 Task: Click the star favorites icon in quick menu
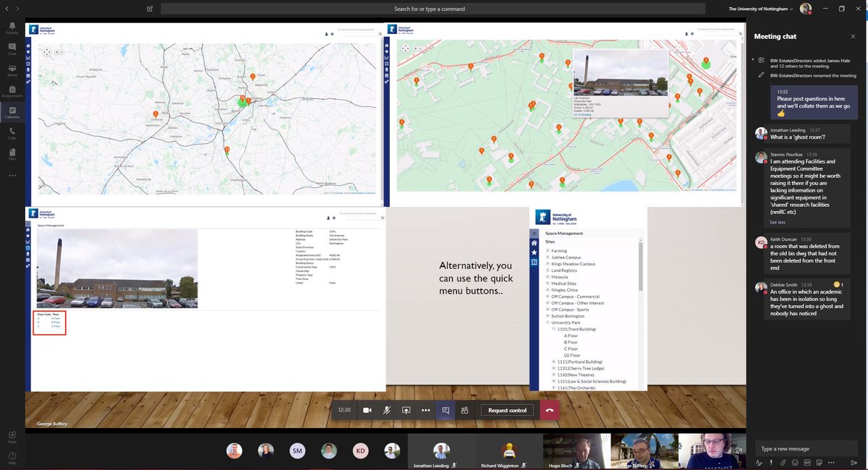(x=535, y=252)
